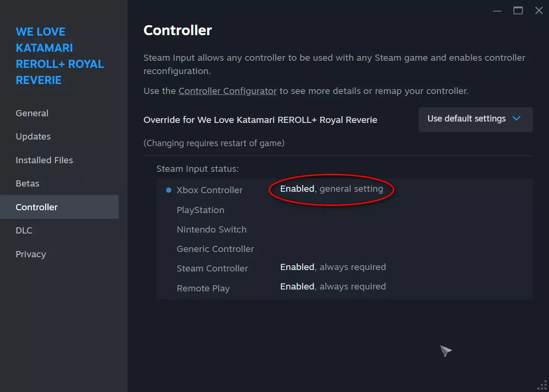Click the Remote Play entry
Screen dimensions: 549x392
tap(203, 289)
